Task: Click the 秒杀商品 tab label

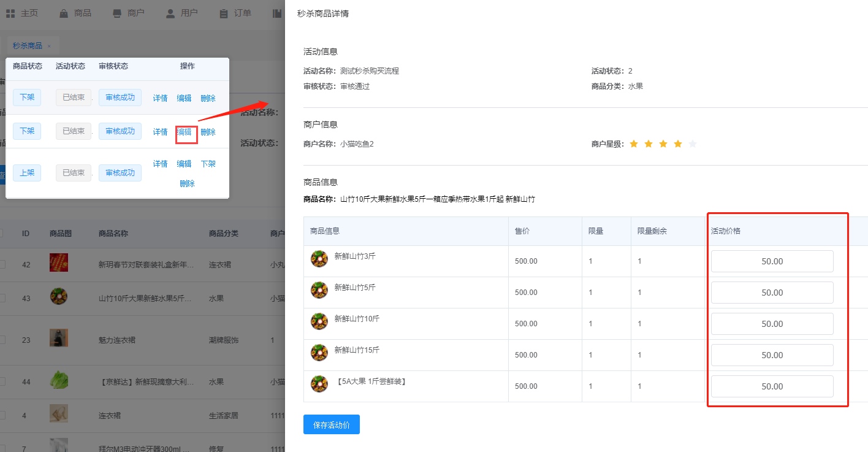Action: (27, 45)
